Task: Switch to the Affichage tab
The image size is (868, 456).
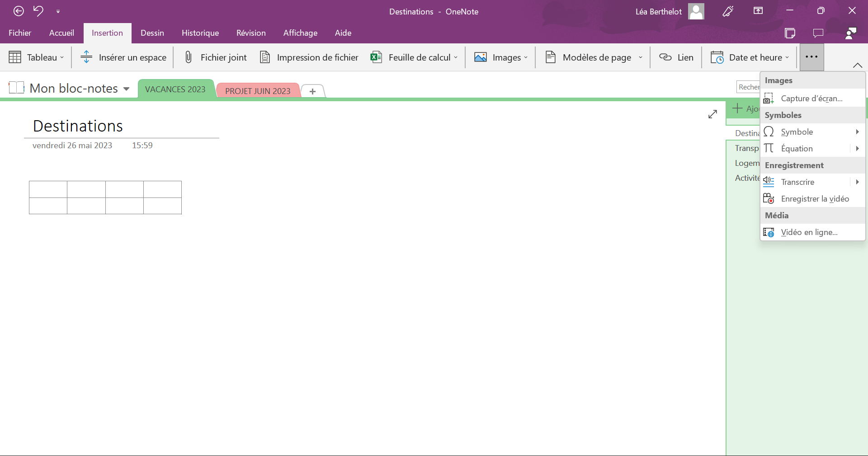Action: (x=300, y=33)
